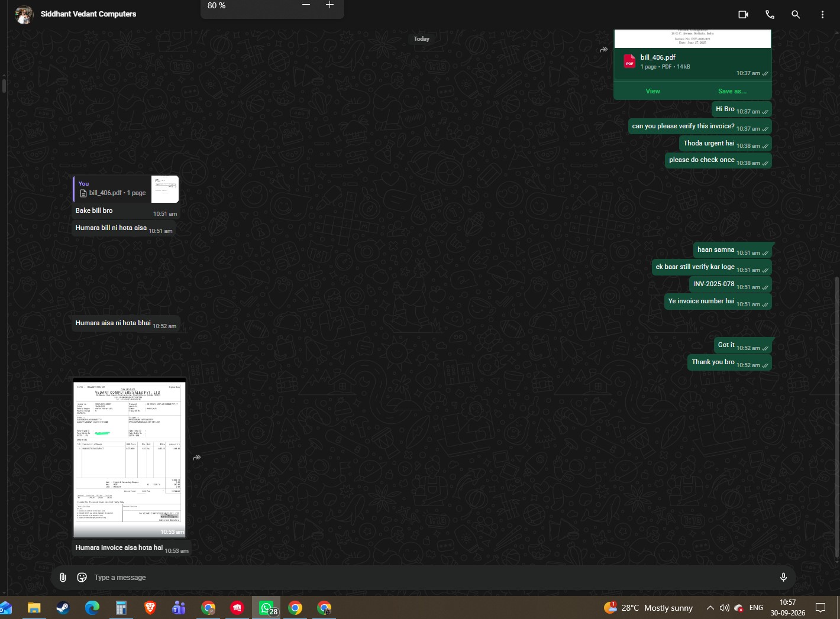The image size is (840, 619).
Task: Open the emoji picker
Action: [82, 578]
